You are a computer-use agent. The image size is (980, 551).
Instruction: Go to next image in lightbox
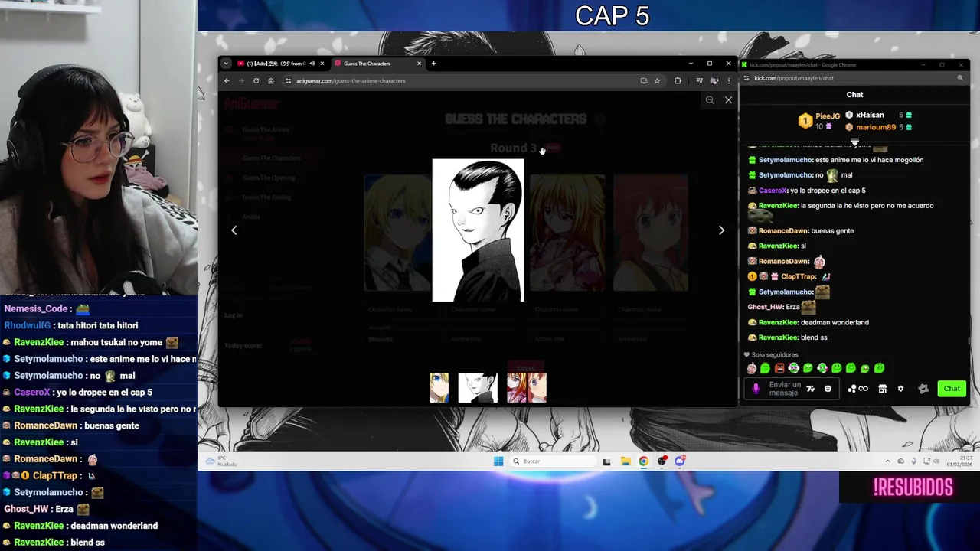(721, 230)
